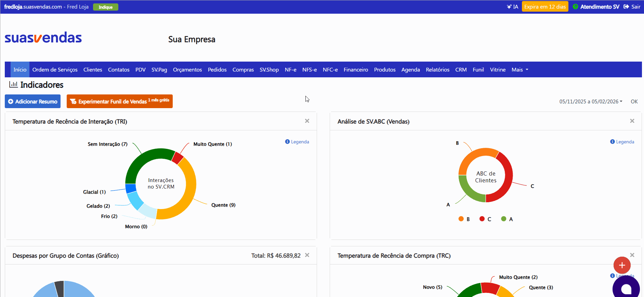Image resolution: width=644 pixels, height=297 pixels.
Task: Click the Sair logout icon
Action: pos(626,7)
